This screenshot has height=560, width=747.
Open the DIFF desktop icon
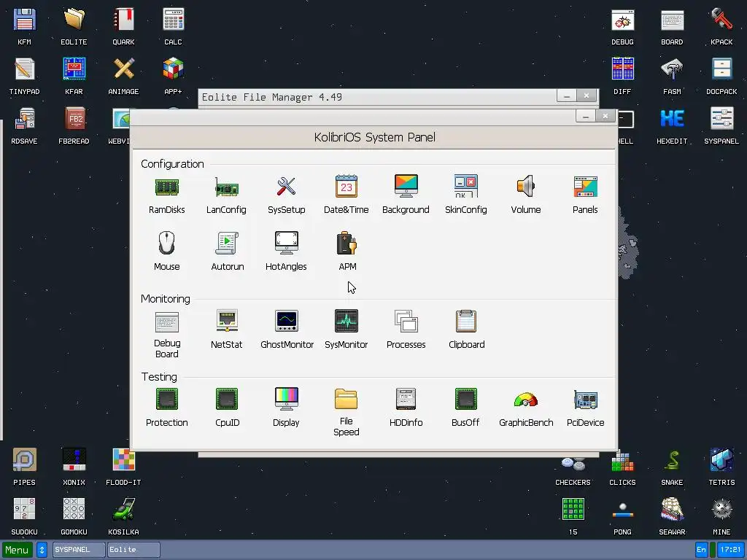click(x=623, y=69)
